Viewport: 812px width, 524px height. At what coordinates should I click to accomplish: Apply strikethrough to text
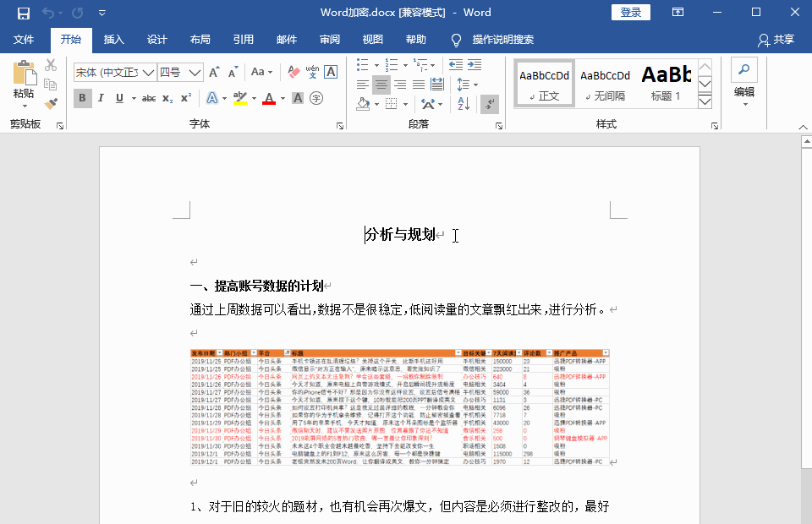click(151, 99)
